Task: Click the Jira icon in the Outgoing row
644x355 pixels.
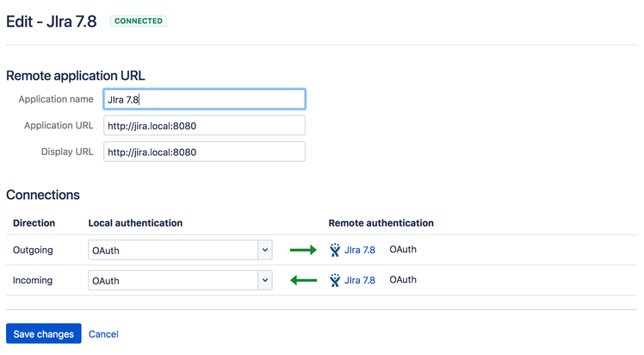Action: (335, 250)
